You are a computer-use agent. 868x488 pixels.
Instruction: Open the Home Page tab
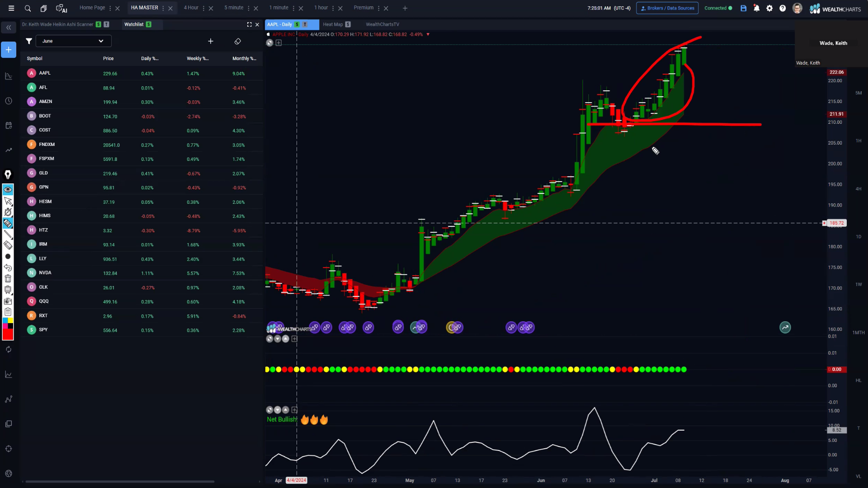pyautogui.click(x=92, y=8)
